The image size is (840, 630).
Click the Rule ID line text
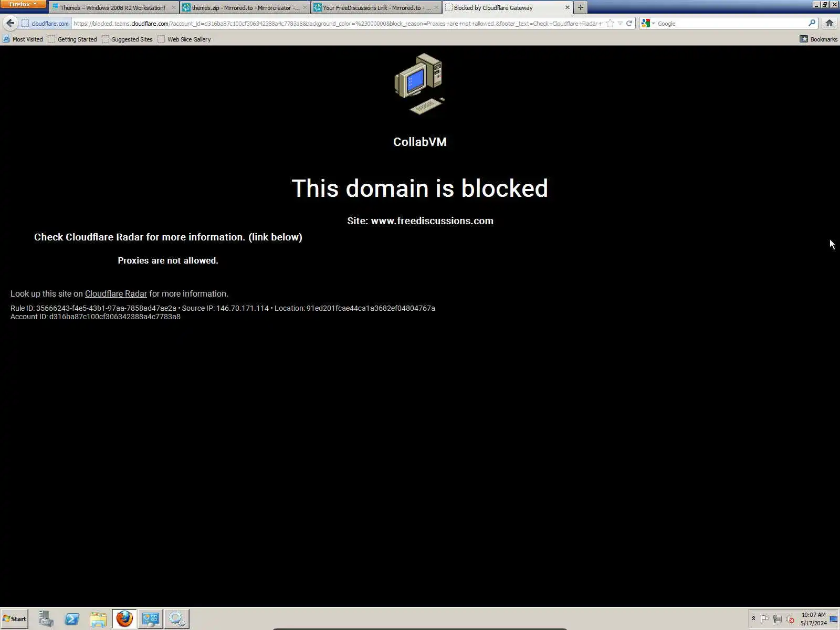tap(223, 308)
